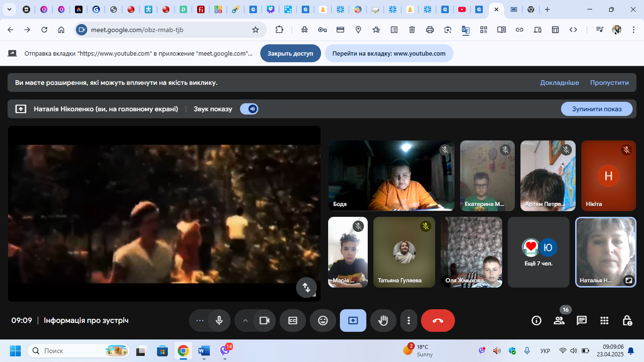The image size is (644, 362).
Task: Click the Докладніше link
Action: click(x=560, y=82)
